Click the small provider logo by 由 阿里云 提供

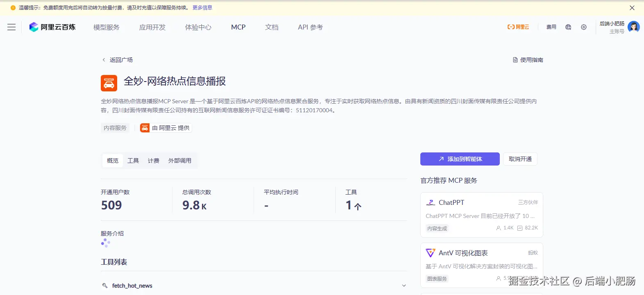[145, 128]
